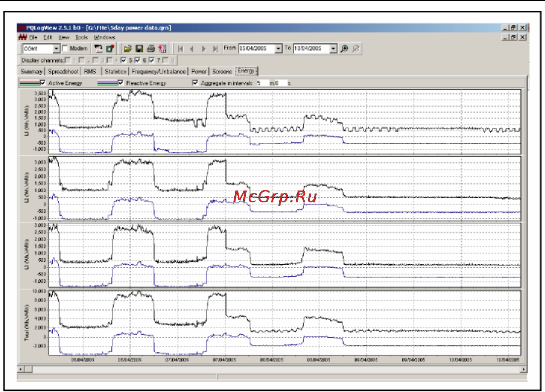Click the To date text field
Viewport: 545px width, 392px height.
(x=312, y=48)
